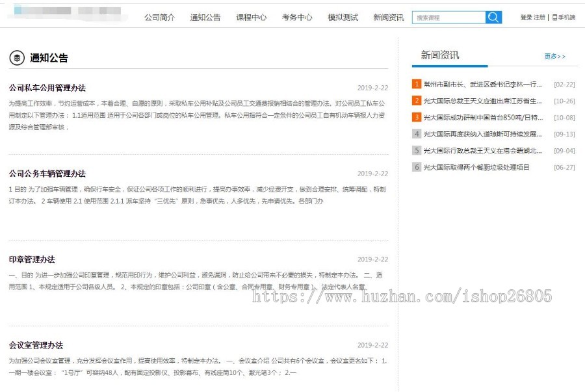This screenshot has width=585, height=392.
Task: Open the 会议室管理办法 announcement title
Action: pos(36,345)
